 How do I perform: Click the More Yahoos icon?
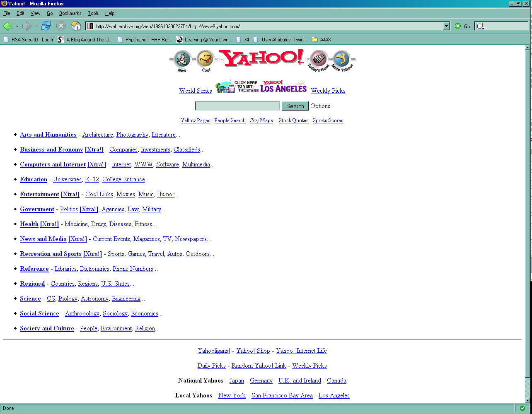pyautogui.click(x=342, y=61)
